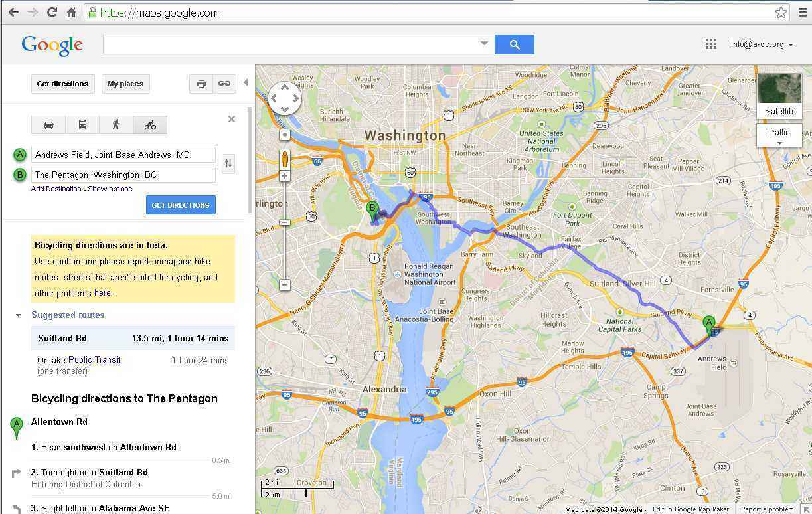Open the Google apps grid

click(711, 44)
